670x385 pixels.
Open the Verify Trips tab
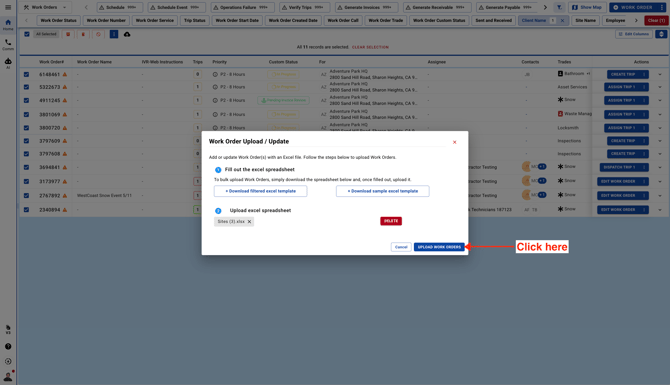[304, 7]
